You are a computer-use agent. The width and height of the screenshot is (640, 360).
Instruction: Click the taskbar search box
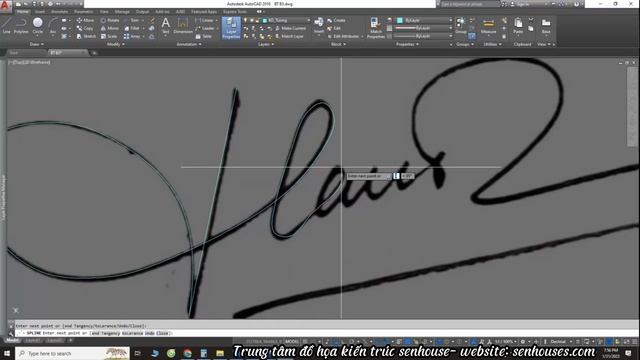[x=73, y=353]
